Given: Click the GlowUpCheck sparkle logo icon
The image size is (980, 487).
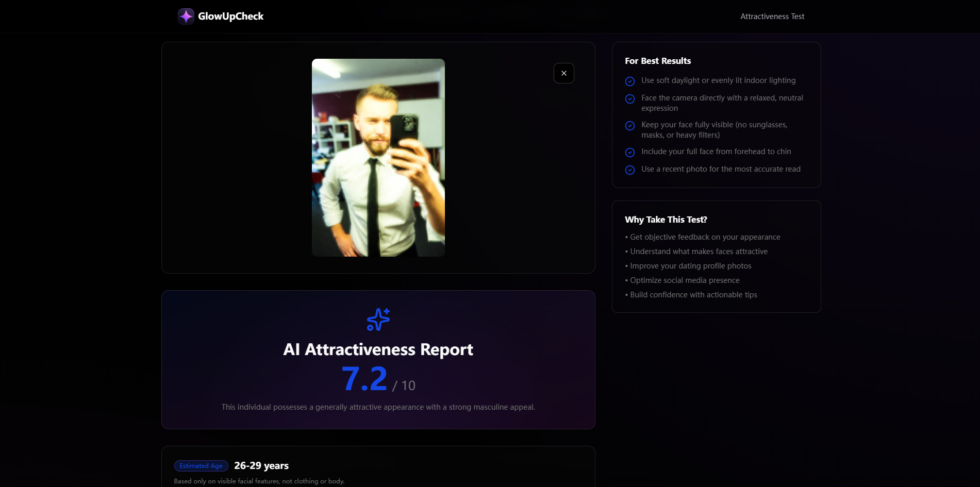Looking at the screenshot, I should [x=185, y=16].
